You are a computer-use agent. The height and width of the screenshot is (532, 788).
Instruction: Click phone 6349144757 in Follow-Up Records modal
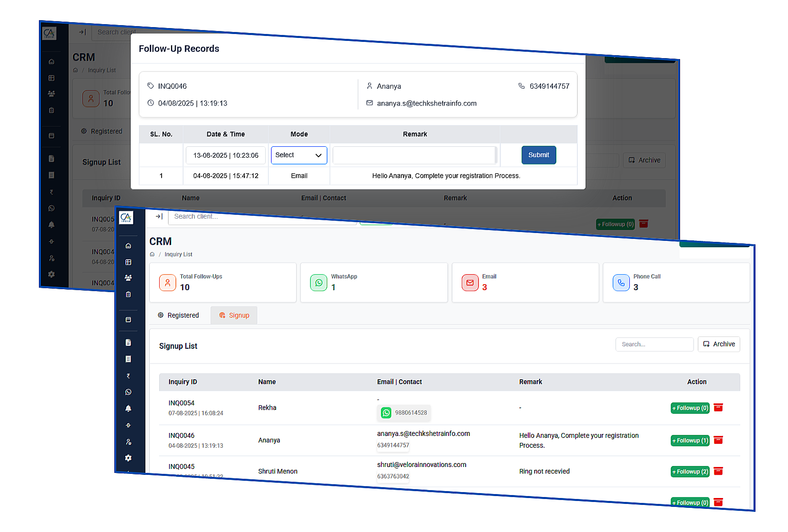549,86
